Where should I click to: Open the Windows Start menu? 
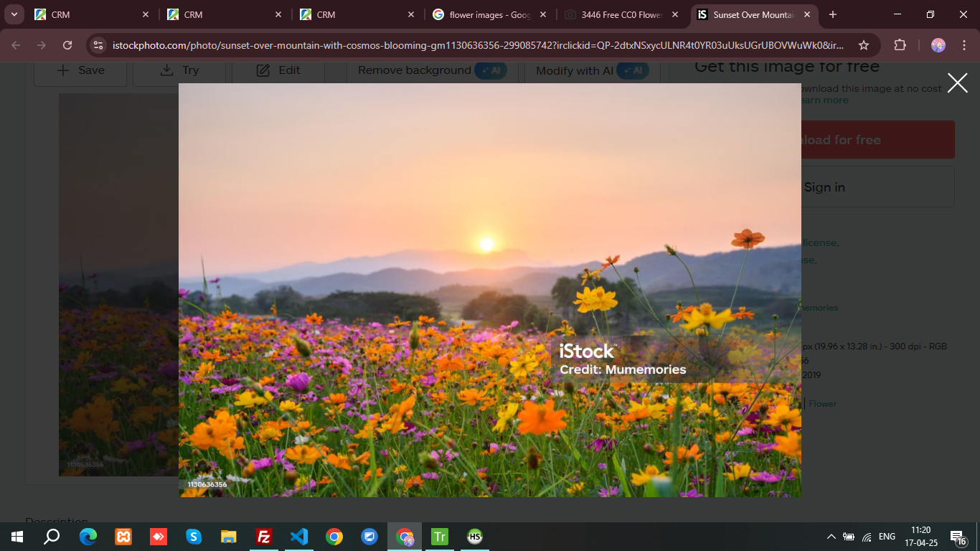pyautogui.click(x=17, y=537)
